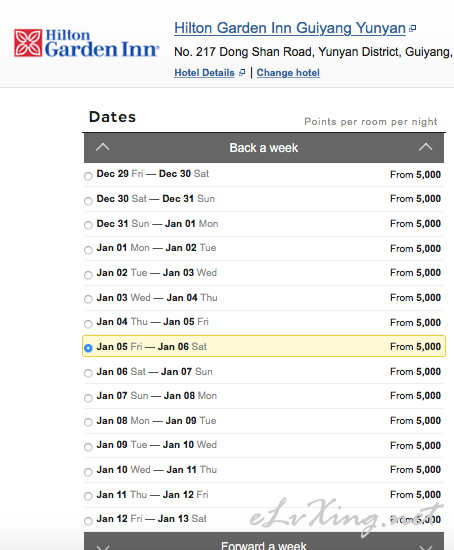
Task: Open Hilton Garden Inn Guiyang Yunyan link
Action: [x=290, y=28]
